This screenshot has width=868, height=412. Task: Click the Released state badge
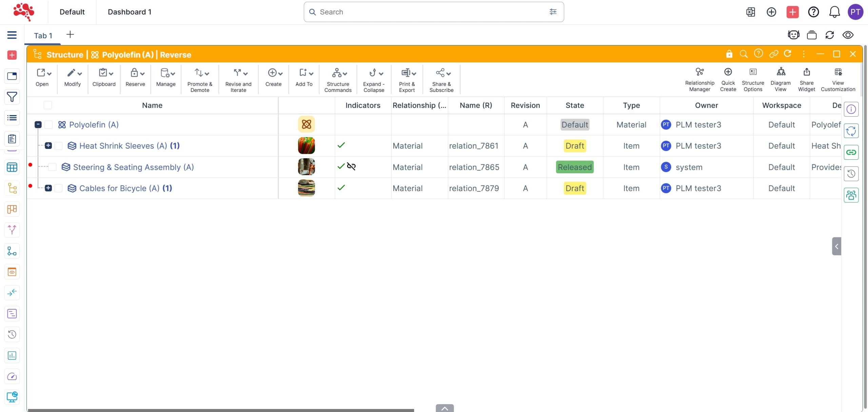[574, 167]
